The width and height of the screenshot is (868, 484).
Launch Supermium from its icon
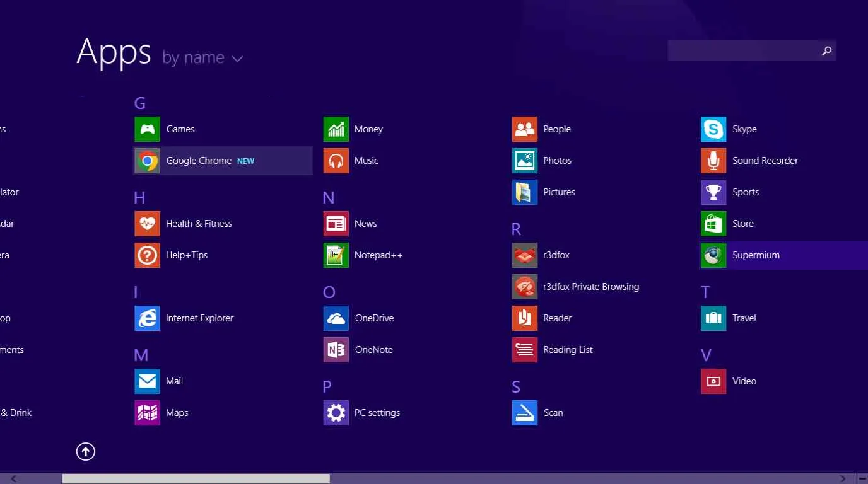(713, 255)
